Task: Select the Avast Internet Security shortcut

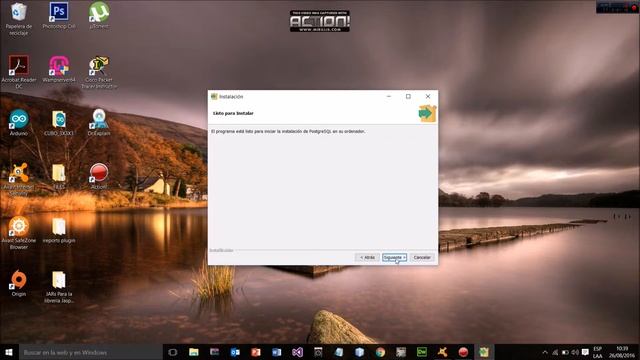Action: 19,180
